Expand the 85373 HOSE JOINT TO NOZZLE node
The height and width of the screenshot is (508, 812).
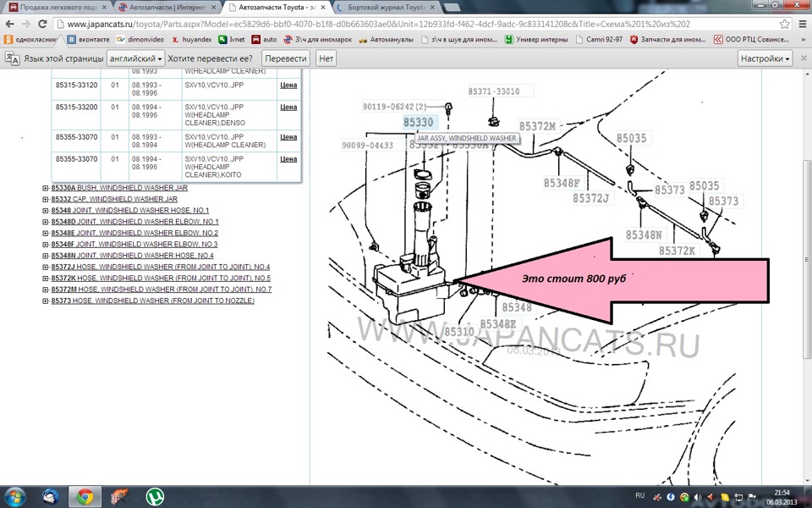pyautogui.click(x=46, y=301)
